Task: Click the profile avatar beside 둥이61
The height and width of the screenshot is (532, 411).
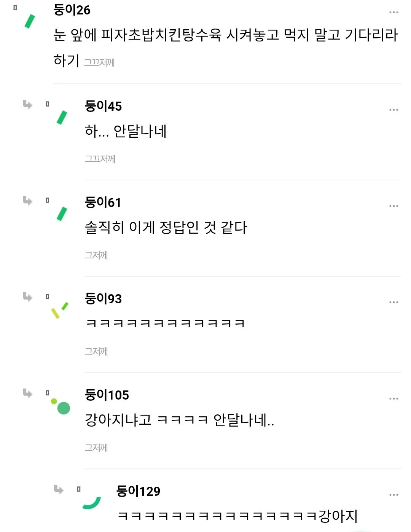Action: point(62,214)
